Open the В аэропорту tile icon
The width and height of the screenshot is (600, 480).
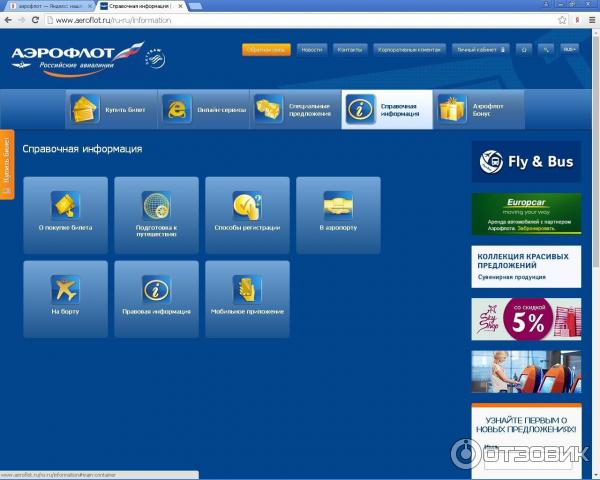coord(338,206)
